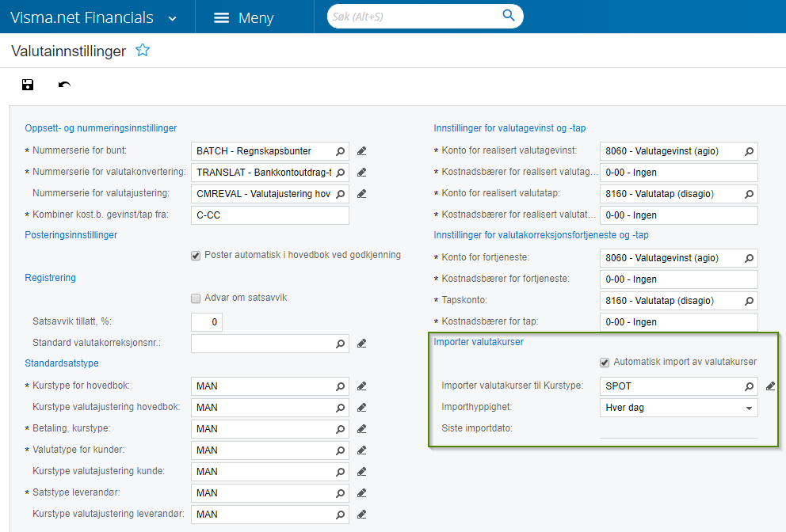
Task: Edit Importer valutakurser til Kurstype pencil
Action: coord(771,386)
